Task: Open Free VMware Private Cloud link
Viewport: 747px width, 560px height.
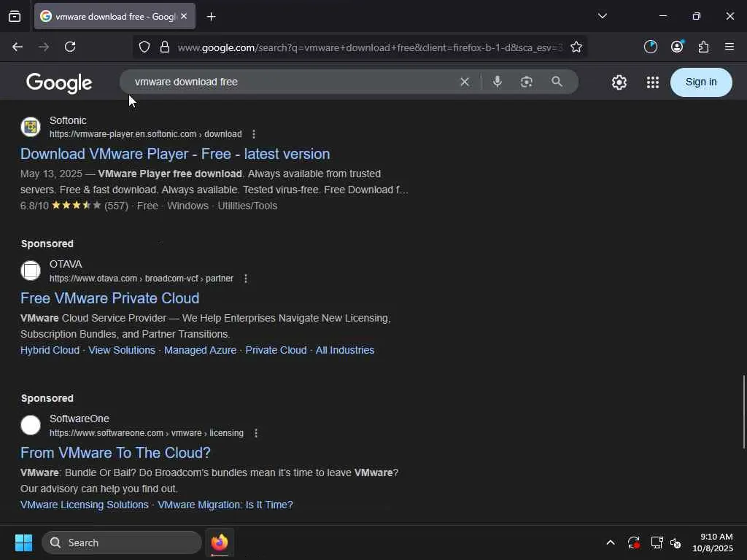Action: tap(109, 298)
